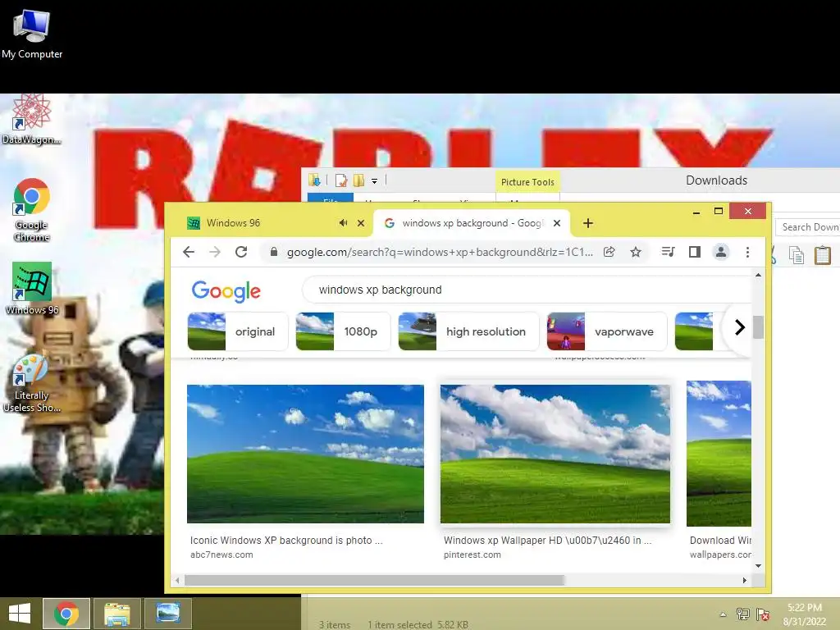Filter images by original chip
Image resolution: width=840 pixels, height=630 pixels.
[x=238, y=331]
